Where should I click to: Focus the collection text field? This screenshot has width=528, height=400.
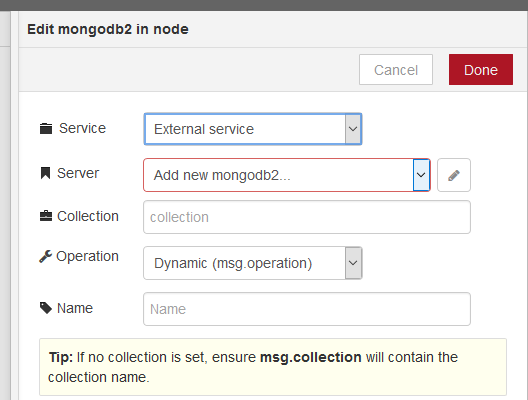click(x=307, y=217)
